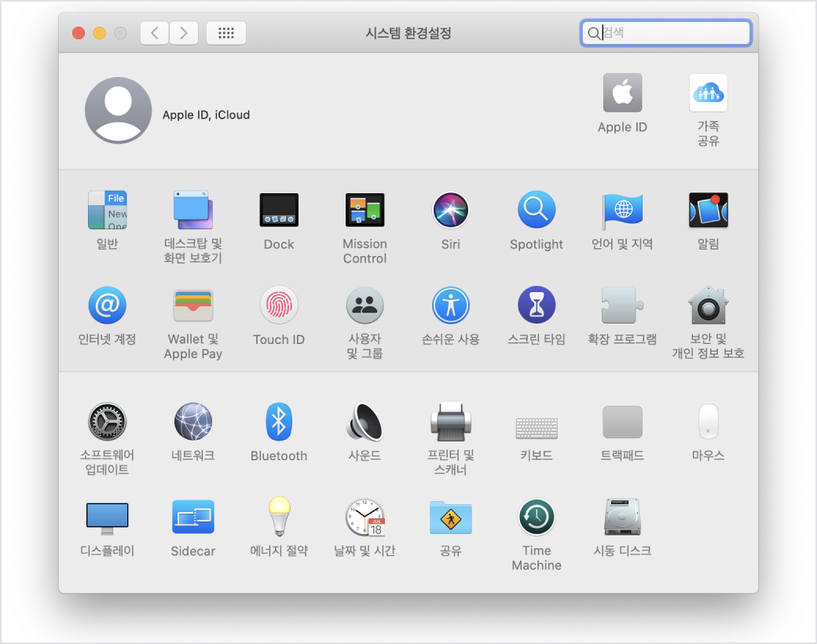This screenshot has height=644, width=817.
Task: Click the Bluetooth preferences icon
Action: [279, 422]
